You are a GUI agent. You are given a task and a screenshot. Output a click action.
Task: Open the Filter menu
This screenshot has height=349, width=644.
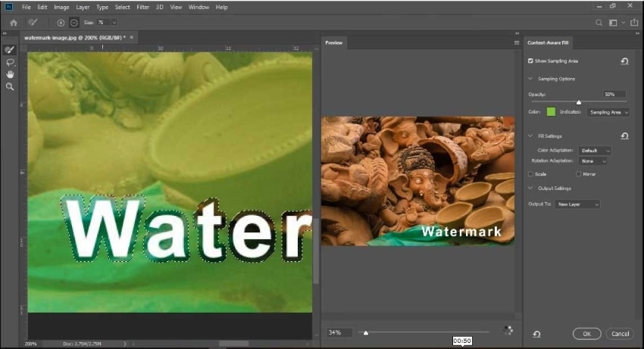pyautogui.click(x=143, y=7)
